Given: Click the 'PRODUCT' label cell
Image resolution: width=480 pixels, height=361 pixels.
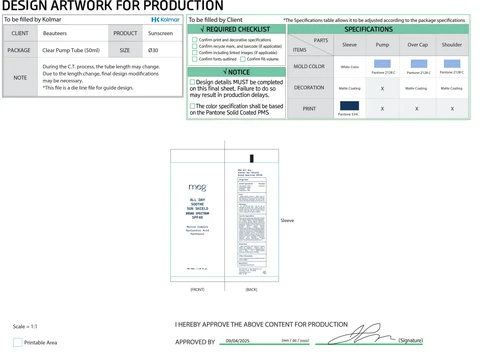Looking at the screenshot, I should coord(125,33).
